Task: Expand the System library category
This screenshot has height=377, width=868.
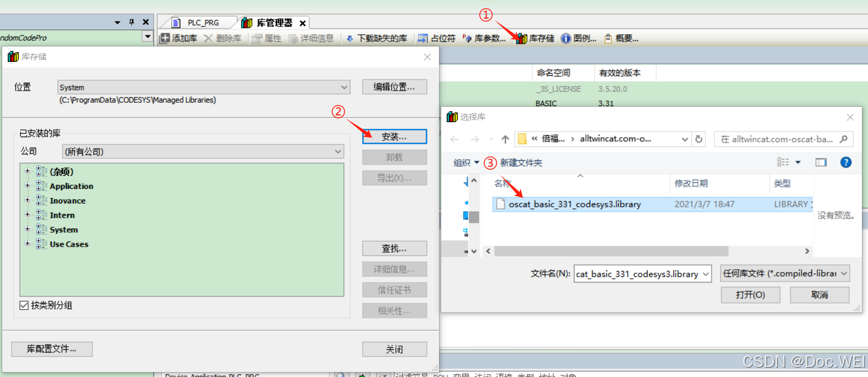Action: coord(27,228)
